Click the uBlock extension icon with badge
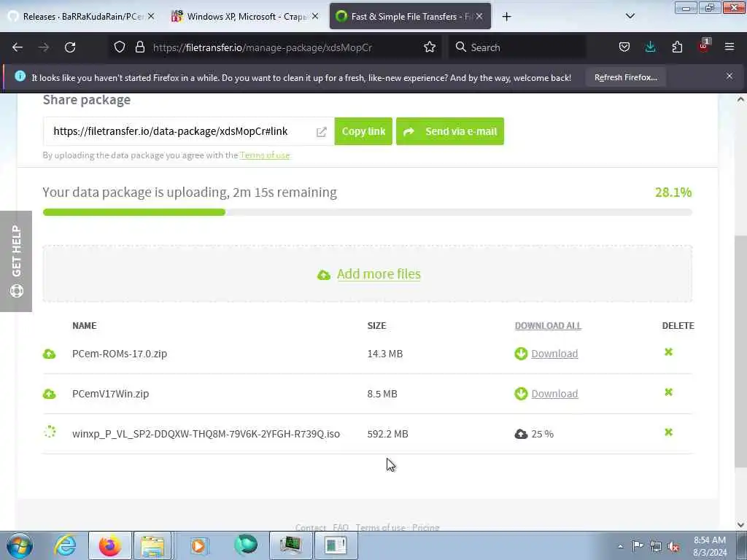747x560 pixels. [704, 46]
